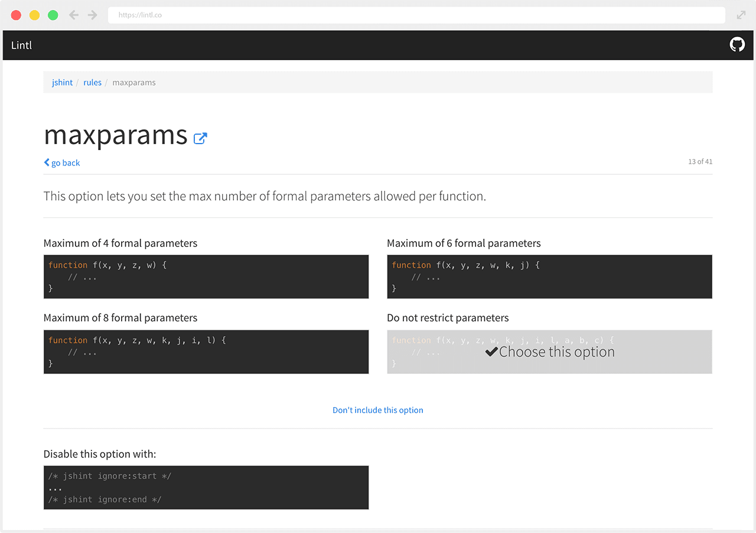Click the 'Do not restrict parameters' label
Image resolution: width=756 pixels, height=533 pixels.
pyautogui.click(x=448, y=317)
